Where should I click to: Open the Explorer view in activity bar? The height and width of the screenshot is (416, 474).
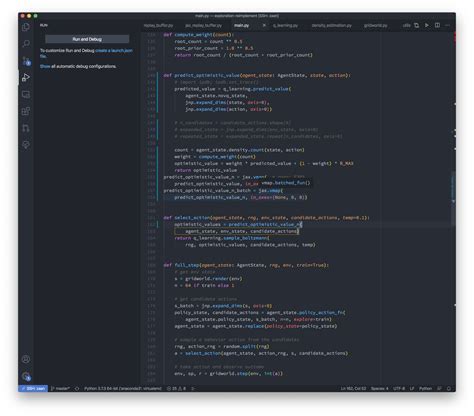tap(26, 27)
